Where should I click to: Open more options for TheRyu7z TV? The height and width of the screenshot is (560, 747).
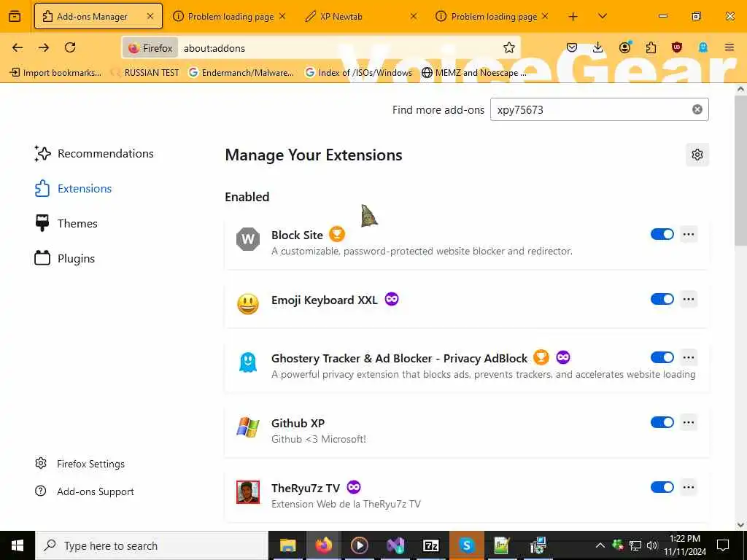[x=689, y=487]
